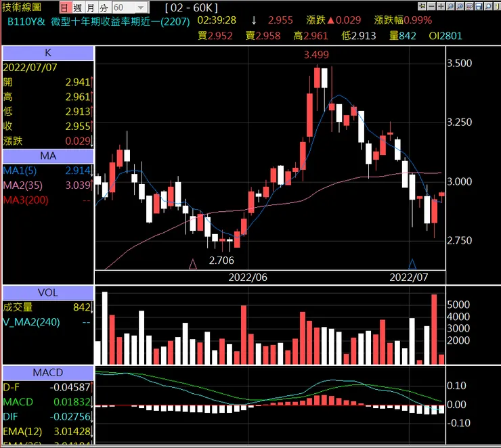Click the 3.500 price axis label
The image size is (501, 448).
pos(459,63)
